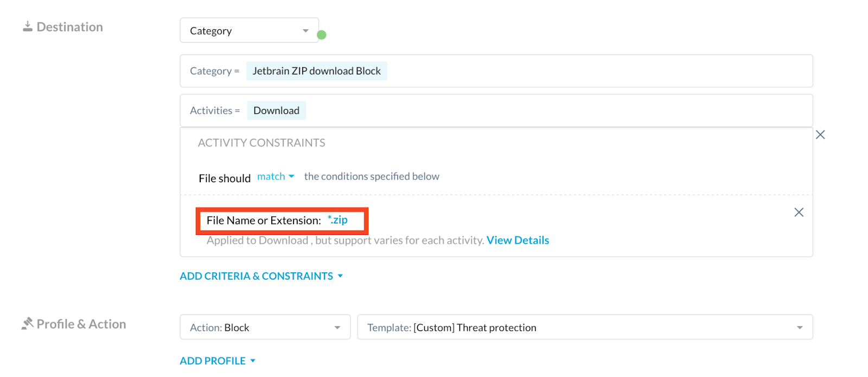This screenshot has width=868, height=377.
Task: Change the File should match condition dropdown
Action: click(x=276, y=176)
